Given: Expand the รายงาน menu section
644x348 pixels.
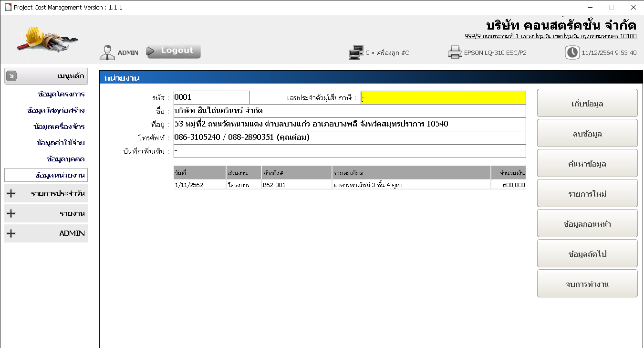Looking at the screenshot, I should (x=11, y=213).
